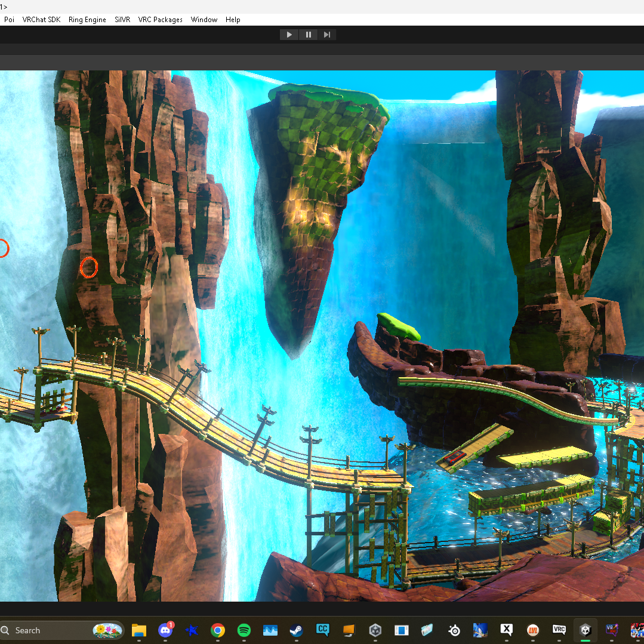Open the Poi menu
The width and height of the screenshot is (644, 644).
point(9,20)
